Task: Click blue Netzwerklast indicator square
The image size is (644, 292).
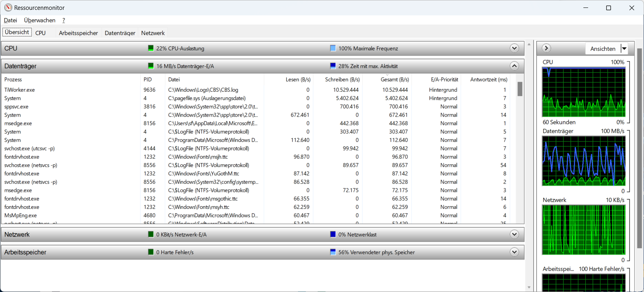Action: 333,234
